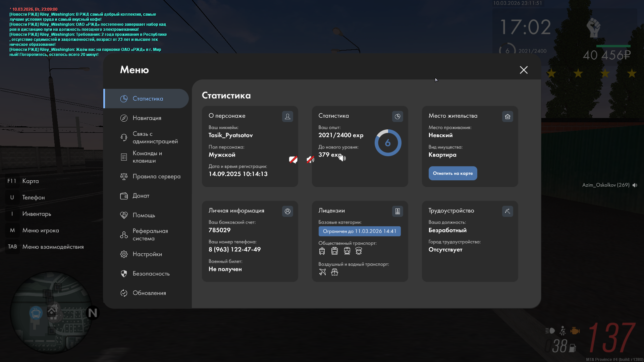This screenshot has height=362, width=644.
Task: Click the airplane license icon
Action: [x=322, y=272]
